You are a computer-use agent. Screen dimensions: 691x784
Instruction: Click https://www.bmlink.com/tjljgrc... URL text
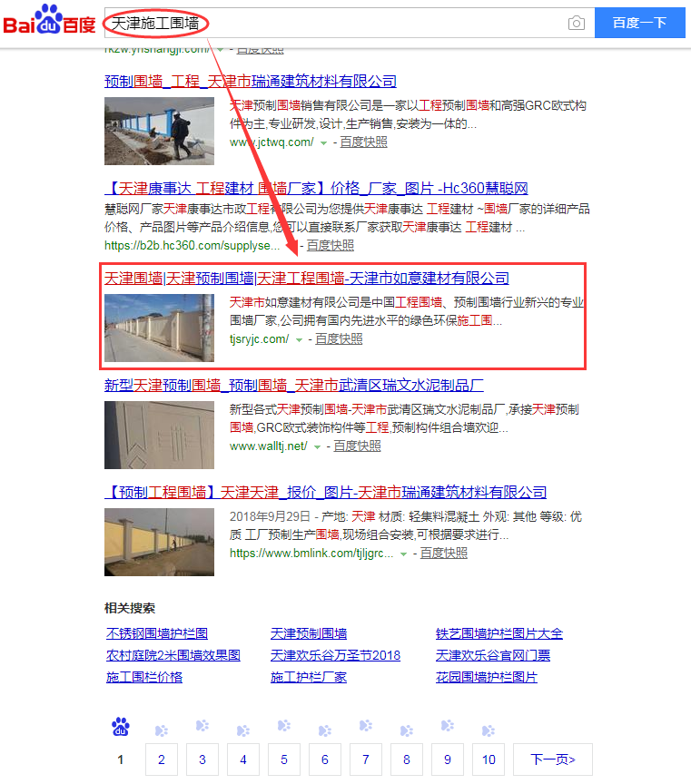[311, 553]
